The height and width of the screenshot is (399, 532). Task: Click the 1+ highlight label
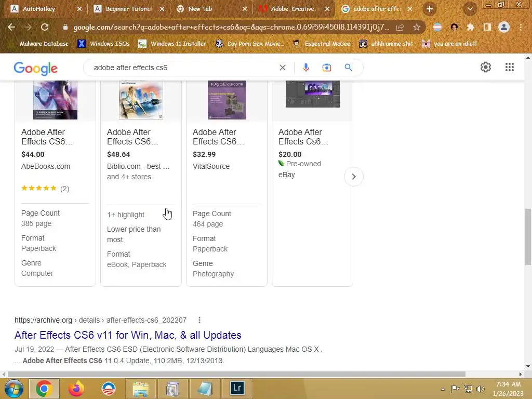pos(126,215)
